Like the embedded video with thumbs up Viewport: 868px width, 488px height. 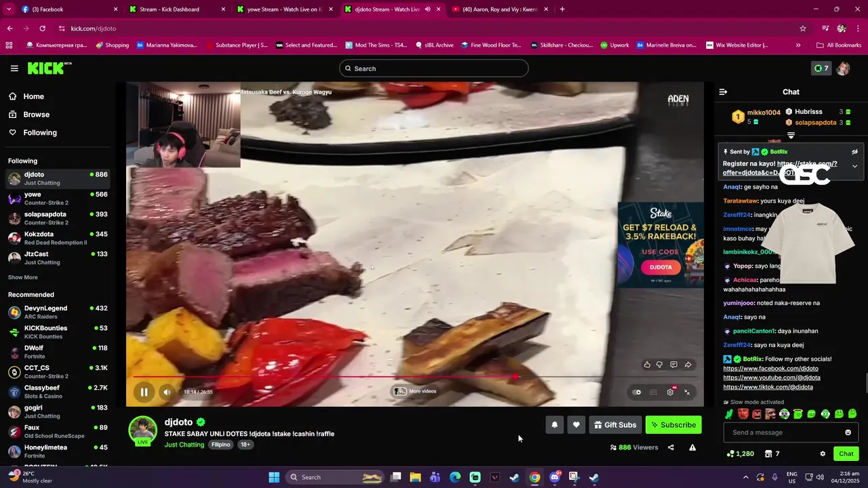coord(647,365)
